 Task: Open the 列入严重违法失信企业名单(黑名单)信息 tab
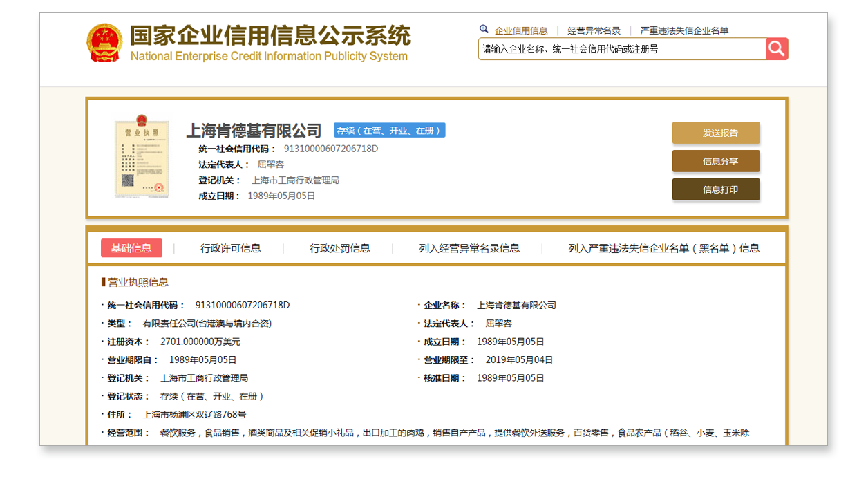click(x=664, y=248)
